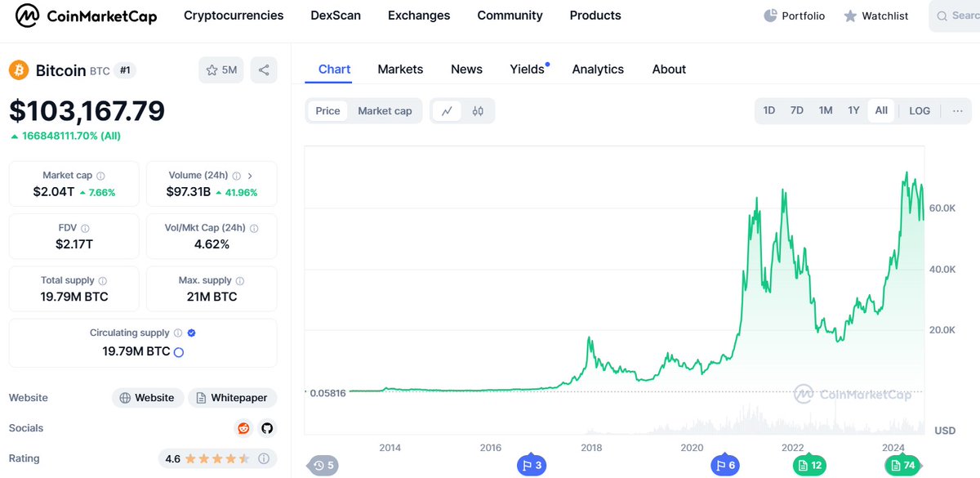
Task: Click the 166848111.70% (All) change text
Action: click(65, 136)
